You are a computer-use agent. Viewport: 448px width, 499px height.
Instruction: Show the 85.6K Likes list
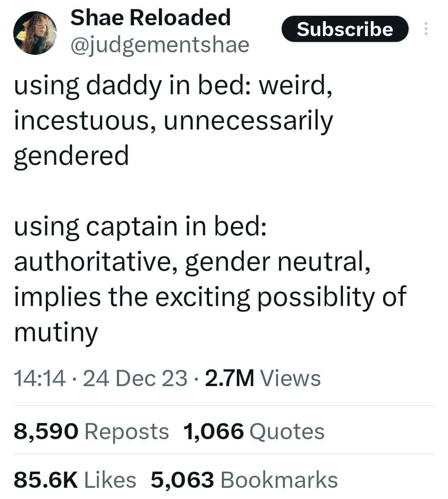pyautogui.click(x=75, y=479)
